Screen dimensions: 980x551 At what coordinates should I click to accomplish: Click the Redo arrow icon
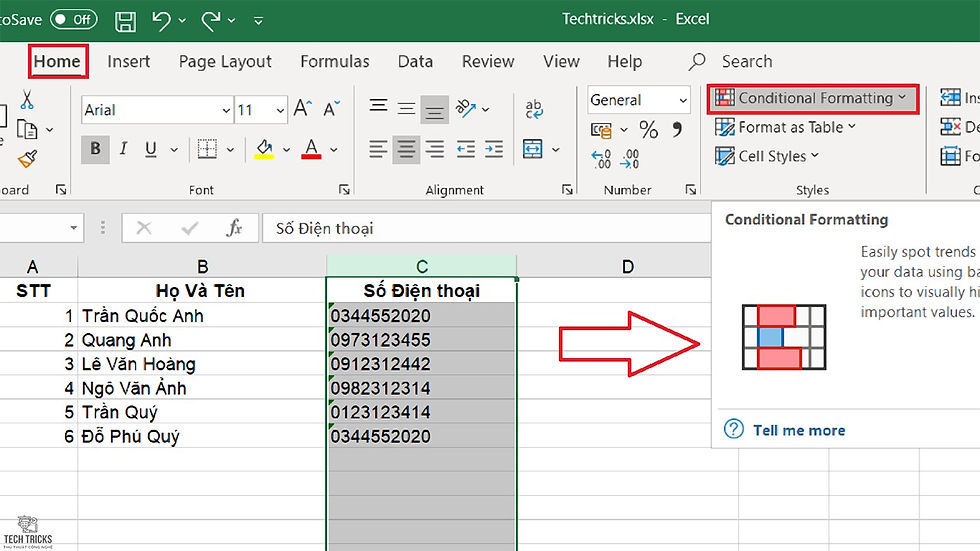[211, 21]
